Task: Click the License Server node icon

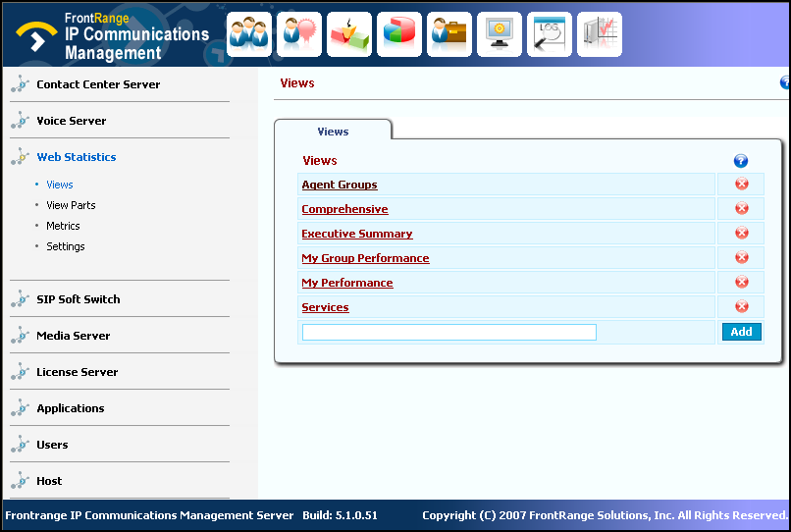Action: (x=21, y=371)
